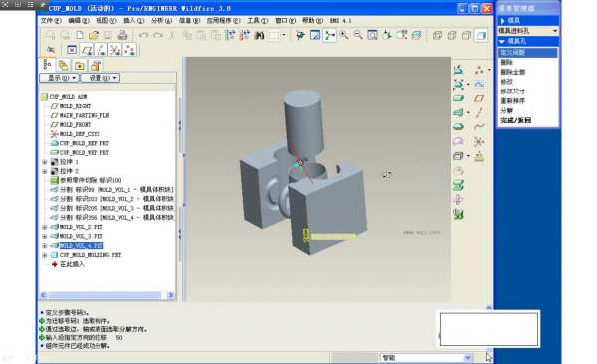Open the 文件 menu
This screenshot has width=597, height=364.
(51, 21)
